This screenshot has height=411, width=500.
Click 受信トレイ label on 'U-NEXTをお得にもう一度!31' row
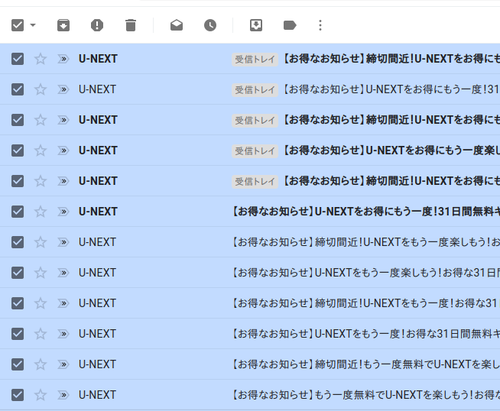255,90
